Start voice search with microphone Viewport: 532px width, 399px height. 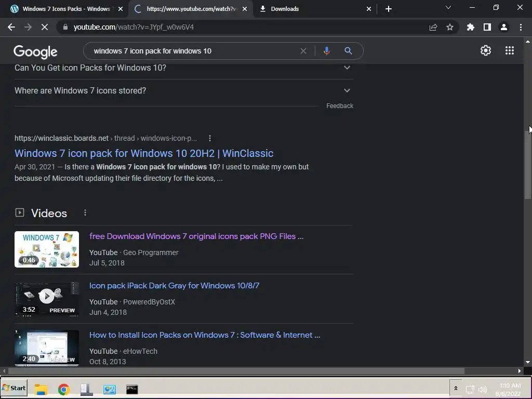pos(326,51)
